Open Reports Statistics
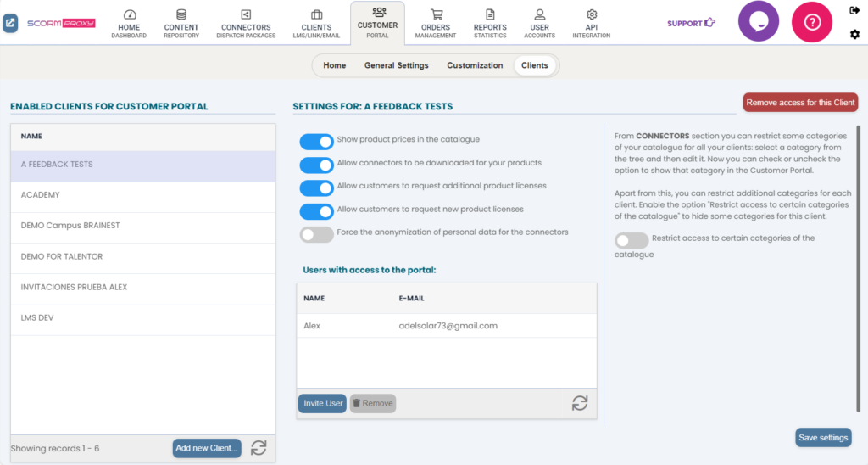The width and height of the screenshot is (868, 465). coord(490,24)
